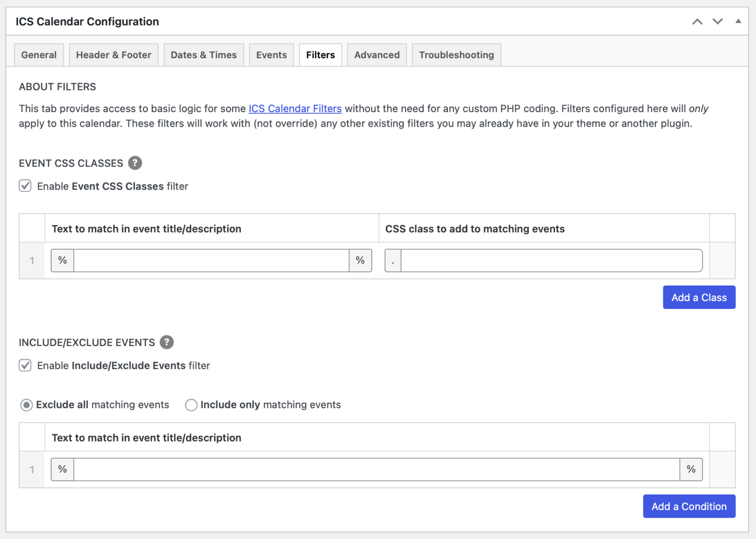Select Include only matching events radio

(191, 405)
